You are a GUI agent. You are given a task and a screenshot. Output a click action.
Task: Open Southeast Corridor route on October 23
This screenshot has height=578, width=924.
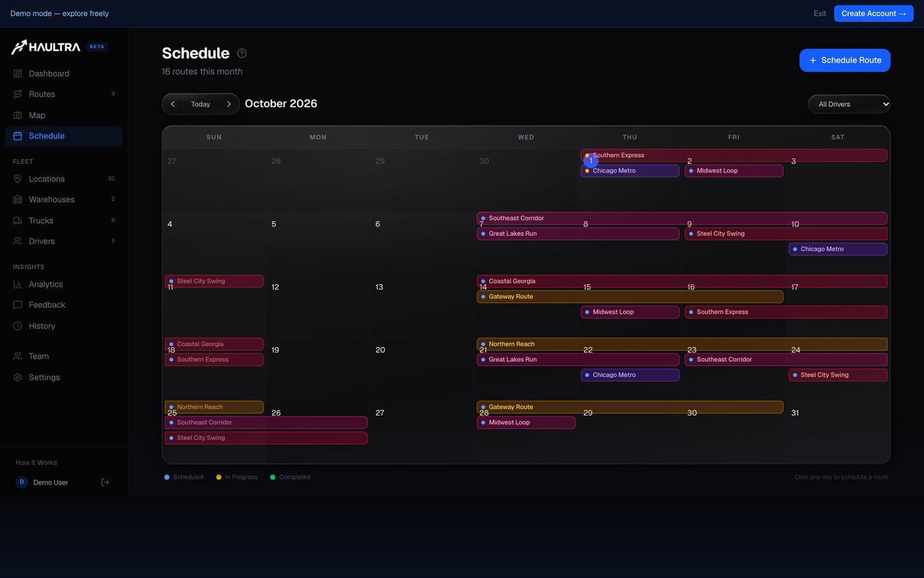(786, 359)
